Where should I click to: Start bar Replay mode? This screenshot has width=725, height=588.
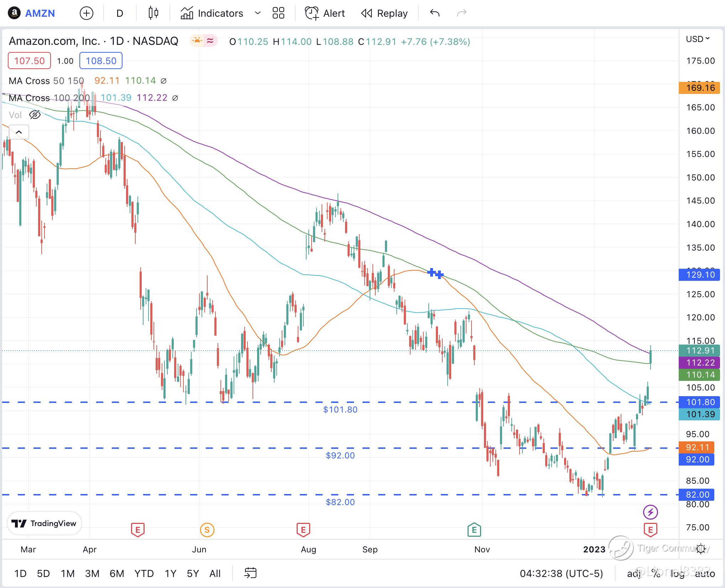click(x=384, y=14)
